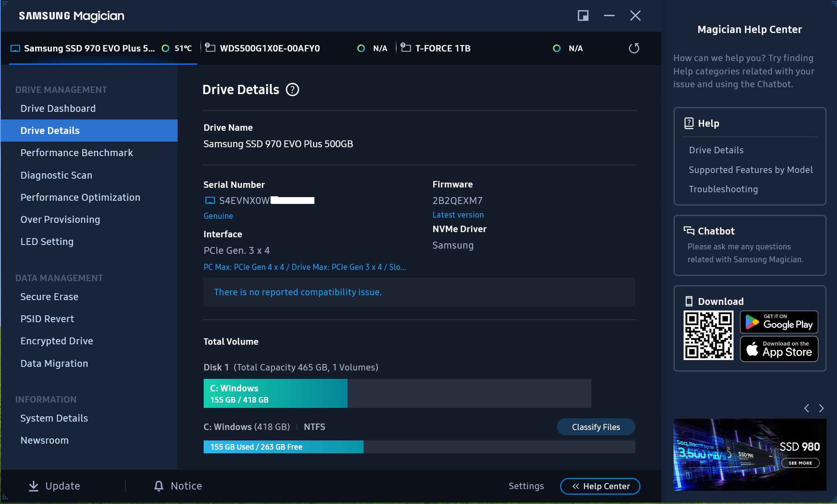
Task: Click the SSD 980 promo banner
Action: [750, 455]
